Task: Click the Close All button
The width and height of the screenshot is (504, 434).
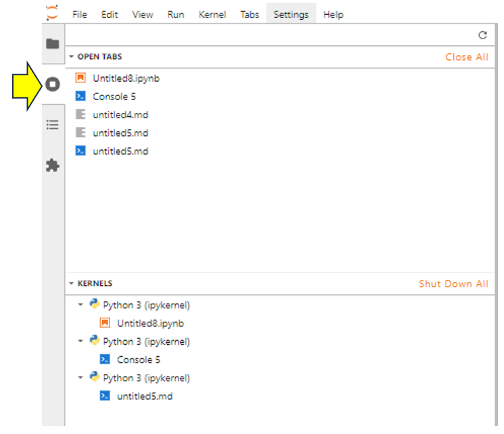Action: tap(466, 57)
